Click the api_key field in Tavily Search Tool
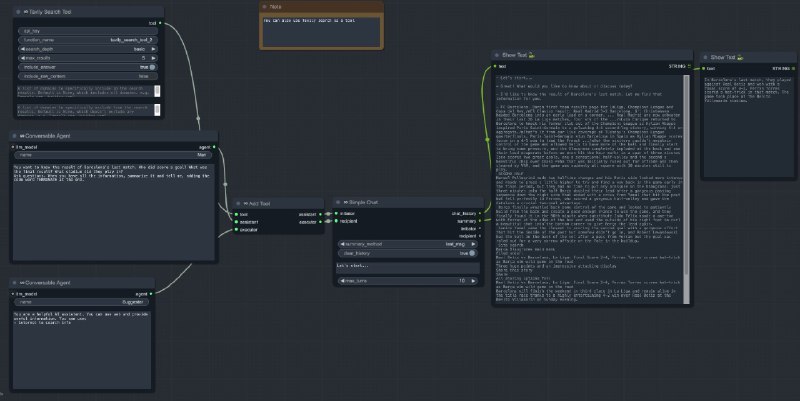Screen dimensions: 800x401 coord(88,31)
